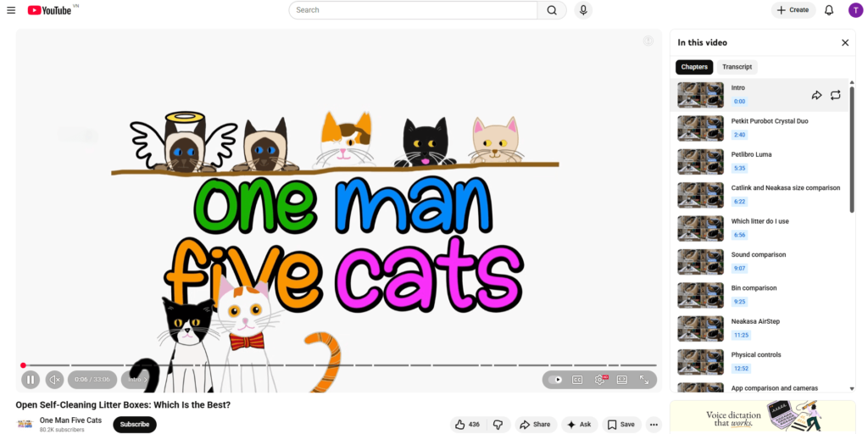Click the 5:35 timestamp
Image resolution: width=868 pixels, height=434 pixels.
[x=739, y=169]
